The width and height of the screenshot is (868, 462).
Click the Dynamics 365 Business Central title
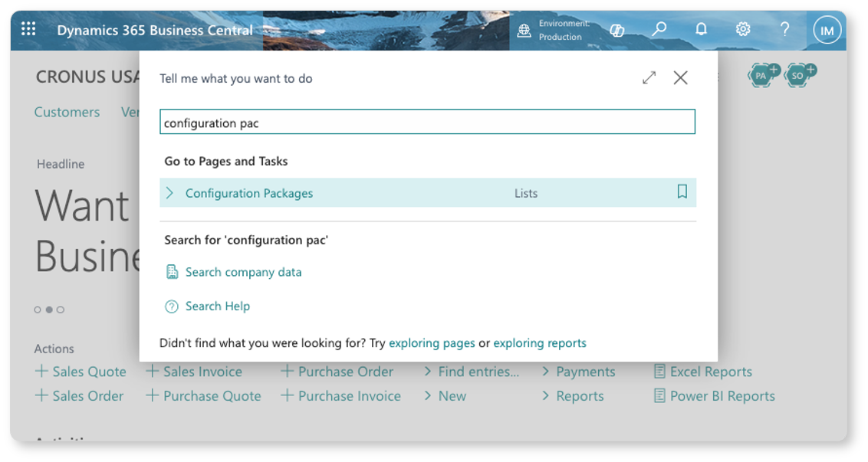(155, 31)
